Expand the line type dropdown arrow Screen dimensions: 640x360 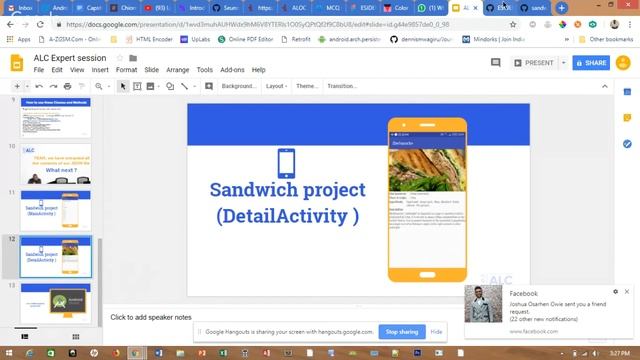(x=194, y=86)
